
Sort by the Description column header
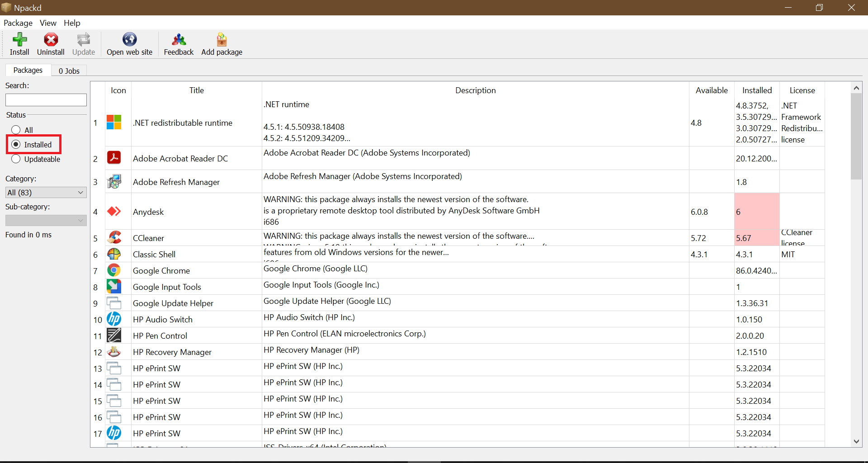click(x=475, y=90)
